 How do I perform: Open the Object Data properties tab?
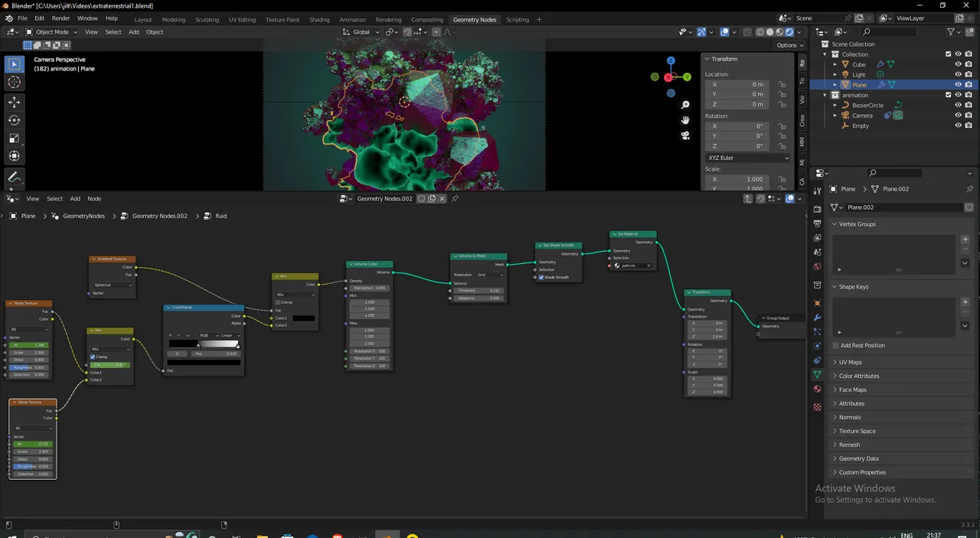[818, 375]
